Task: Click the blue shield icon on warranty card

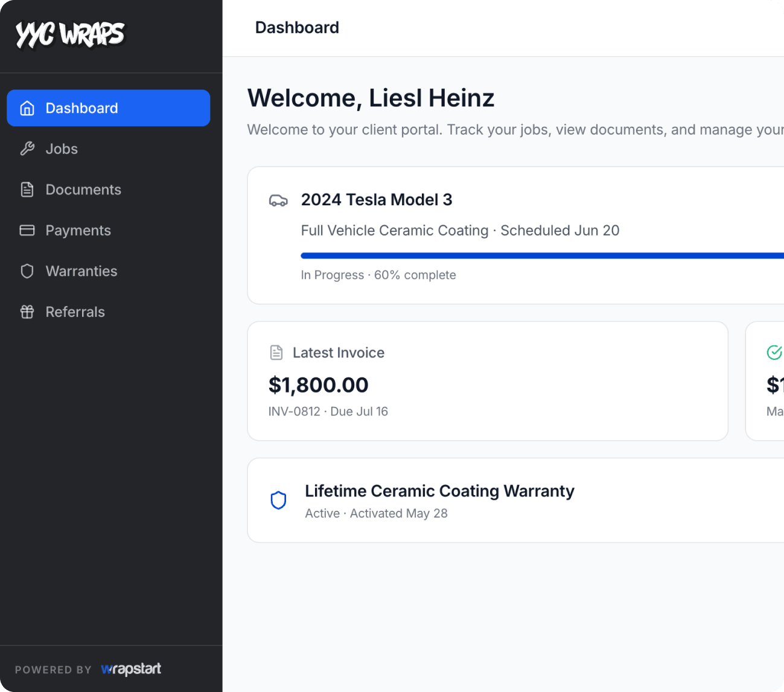Action: (278, 501)
